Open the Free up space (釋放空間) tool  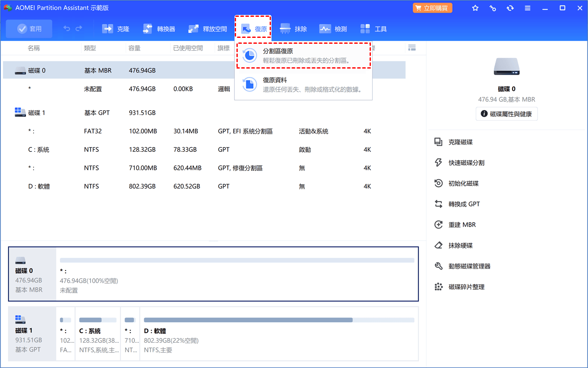207,29
